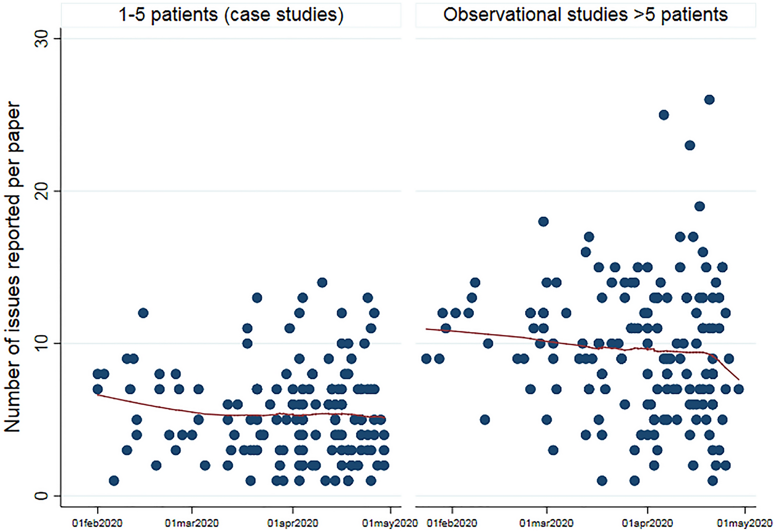Image resolution: width=776 pixels, height=532 pixels.
Task: Click the left panel's 01apr2020 axis label
Action: pyautogui.click(x=292, y=523)
